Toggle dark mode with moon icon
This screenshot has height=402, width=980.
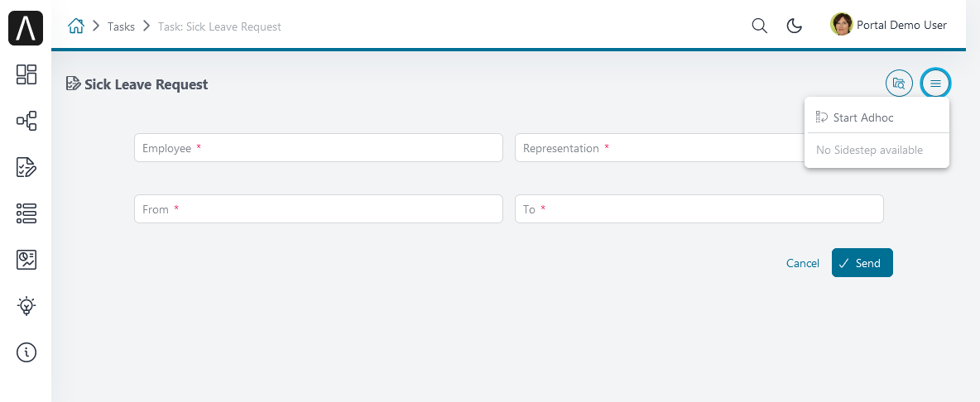click(x=795, y=26)
